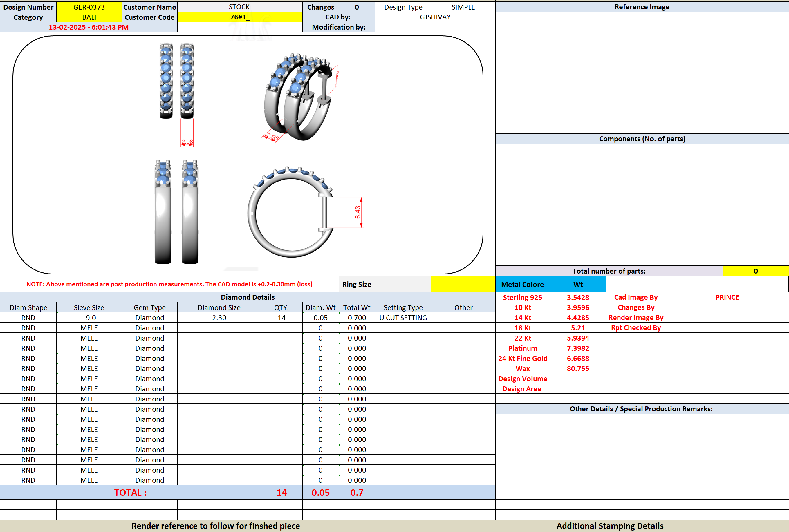The height and width of the screenshot is (532, 789).
Task: Click the CAD by value GJSHIVAY
Action: (x=435, y=17)
